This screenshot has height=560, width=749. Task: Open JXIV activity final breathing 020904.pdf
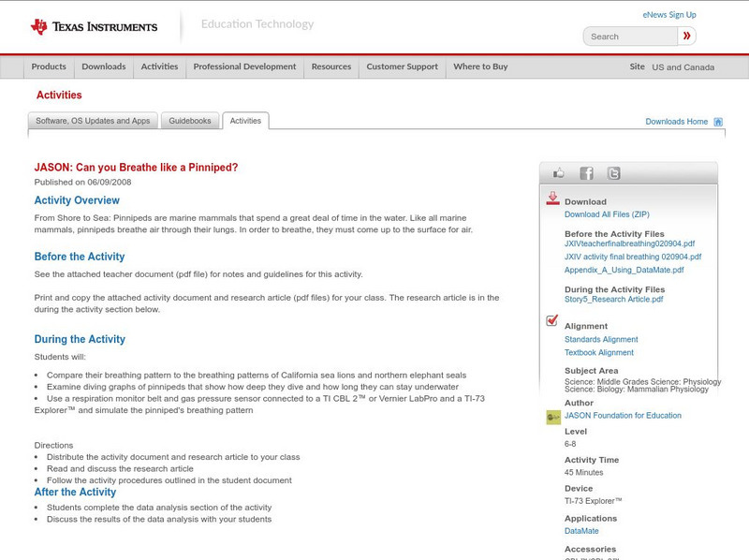(633, 257)
